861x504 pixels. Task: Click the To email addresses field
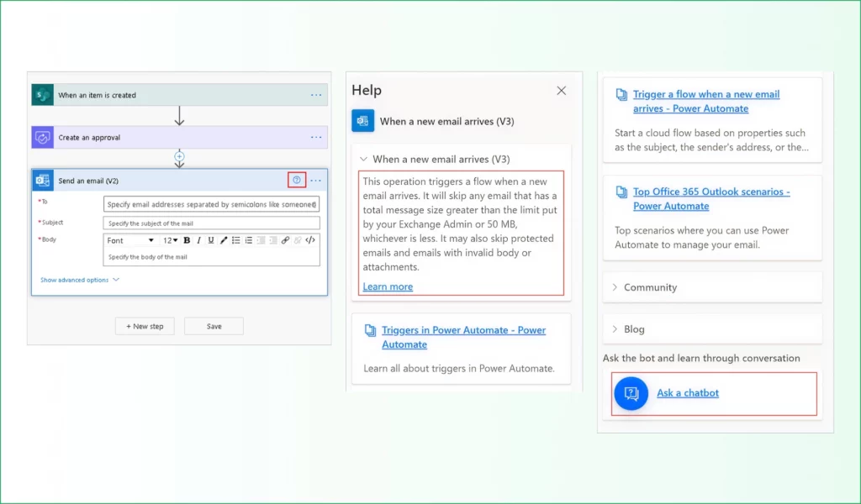pyautogui.click(x=211, y=204)
